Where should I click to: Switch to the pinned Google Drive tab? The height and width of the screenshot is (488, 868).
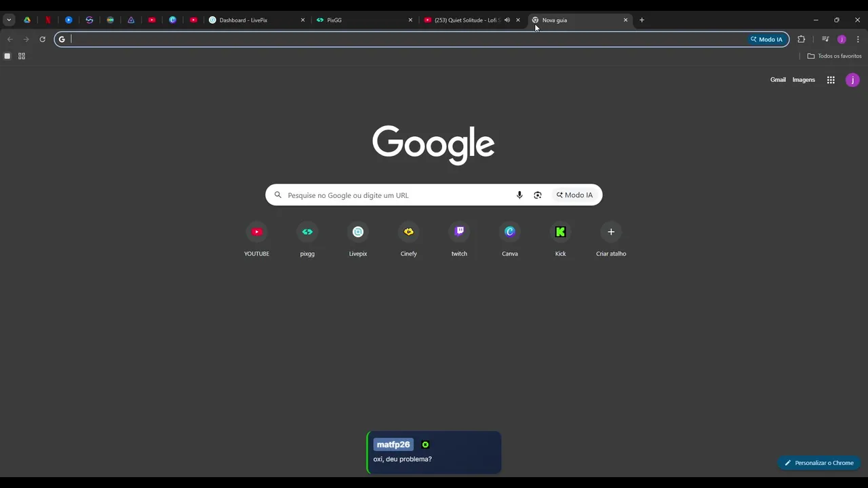coord(27,20)
